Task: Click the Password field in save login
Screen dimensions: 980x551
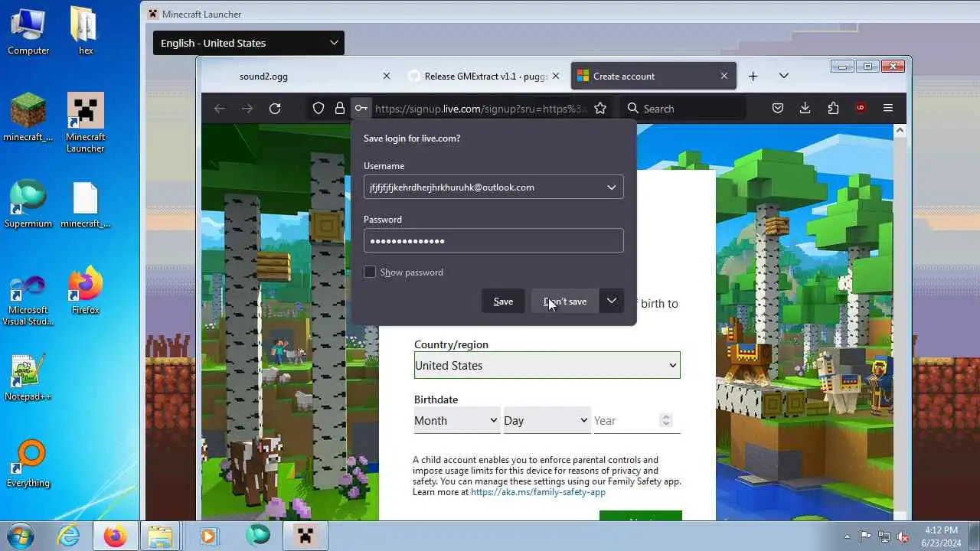Action: point(493,240)
